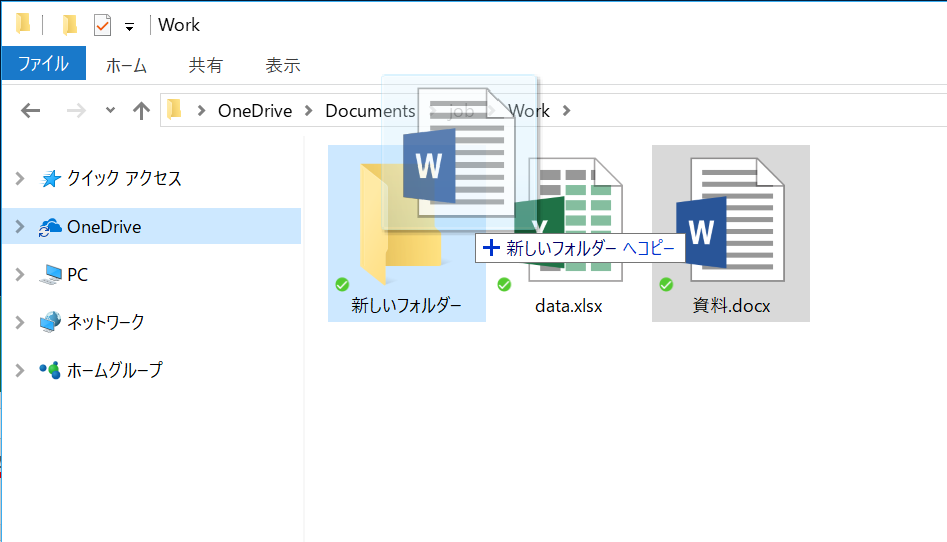Click the クイック アクセス star icon

[50, 178]
